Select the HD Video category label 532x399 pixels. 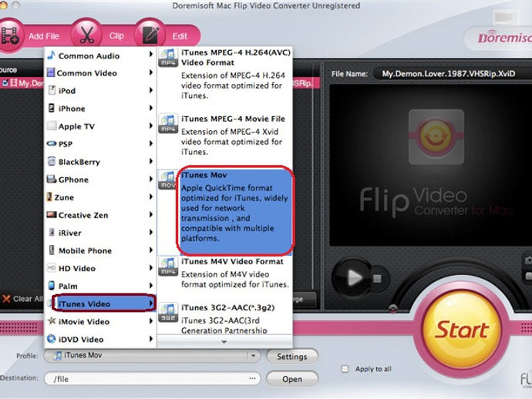[77, 269]
